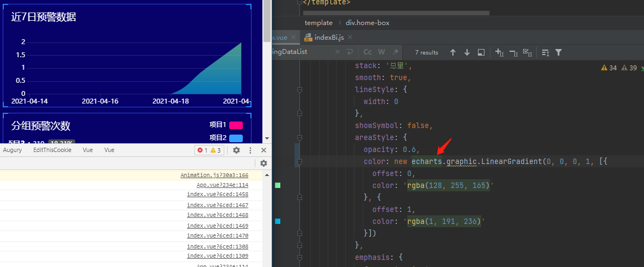Open search results in find window icon
This screenshot has height=267, width=644.
(x=481, y=52)
